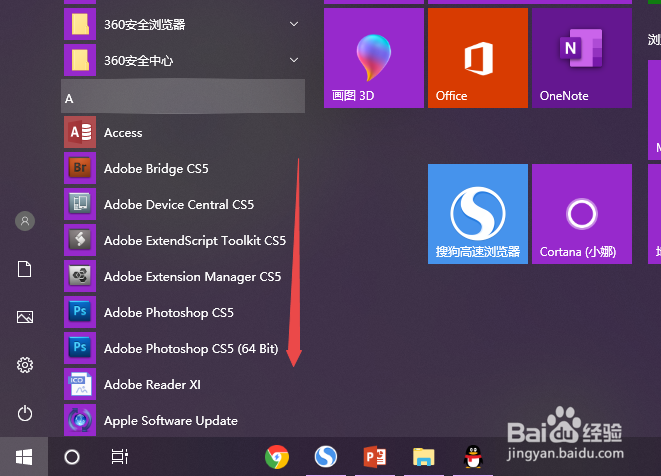Open Task View on the taskbar
The image size is (661, 476).
click(x=120, y=457)
